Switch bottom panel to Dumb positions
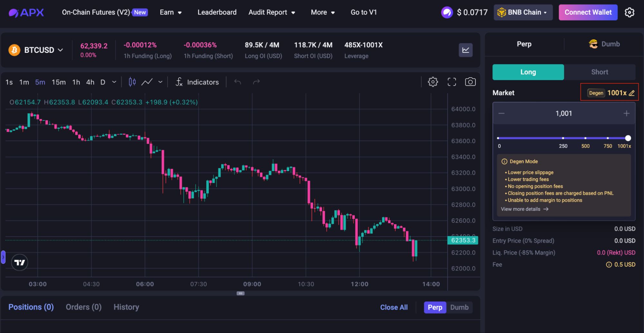644x333 pixels. (x=460, y=307)
